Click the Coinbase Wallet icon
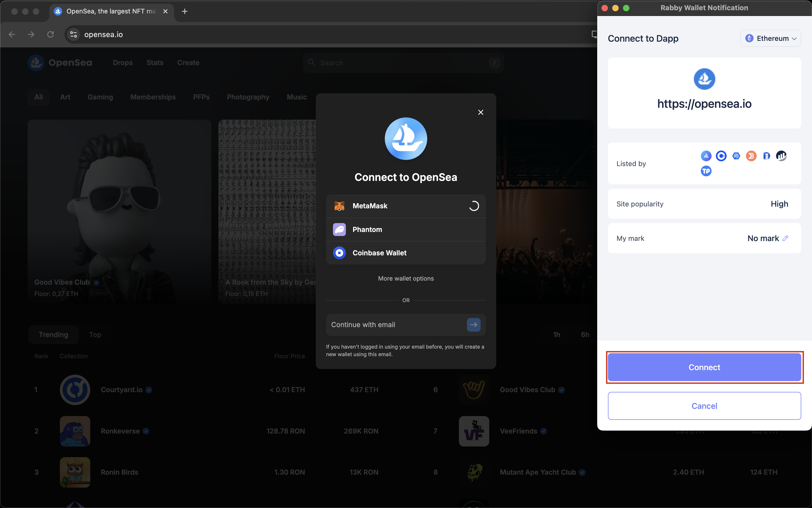 pyautogui.click(x=339, y=253)
